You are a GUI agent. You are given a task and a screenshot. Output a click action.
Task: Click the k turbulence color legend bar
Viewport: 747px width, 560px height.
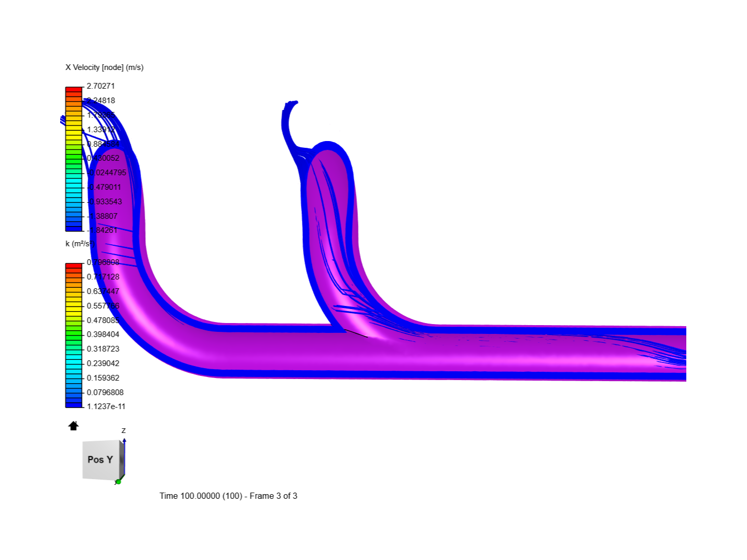click(74, 335)
